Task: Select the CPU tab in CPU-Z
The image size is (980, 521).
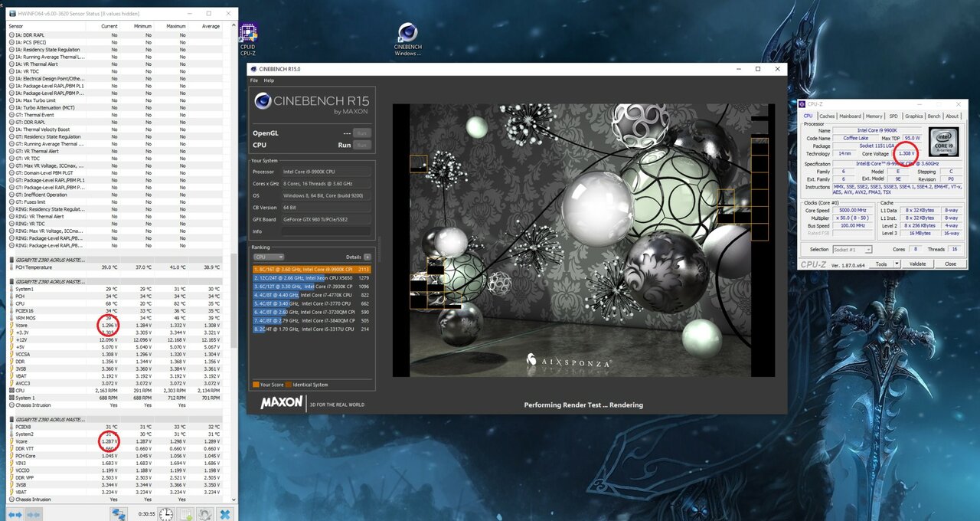Action: point(808,116)
